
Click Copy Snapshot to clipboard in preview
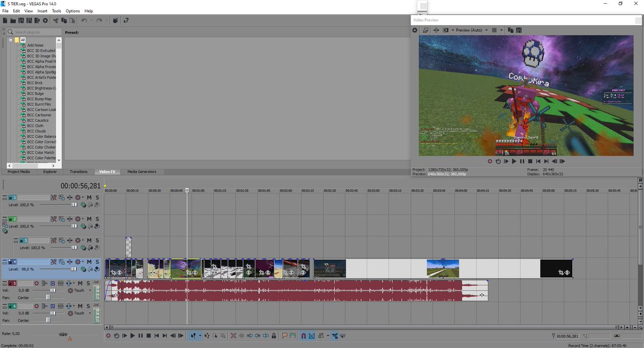point(511,30)
